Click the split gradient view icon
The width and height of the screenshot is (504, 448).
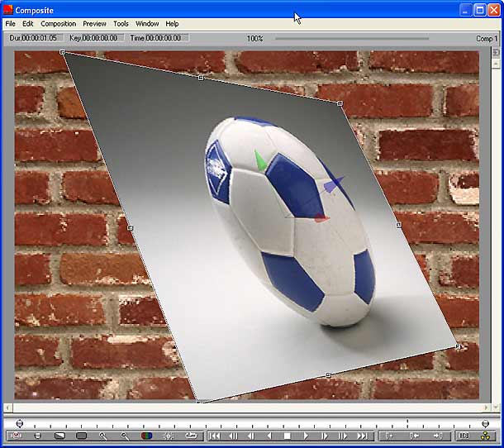pyautogui.click(x=59, y=436)
